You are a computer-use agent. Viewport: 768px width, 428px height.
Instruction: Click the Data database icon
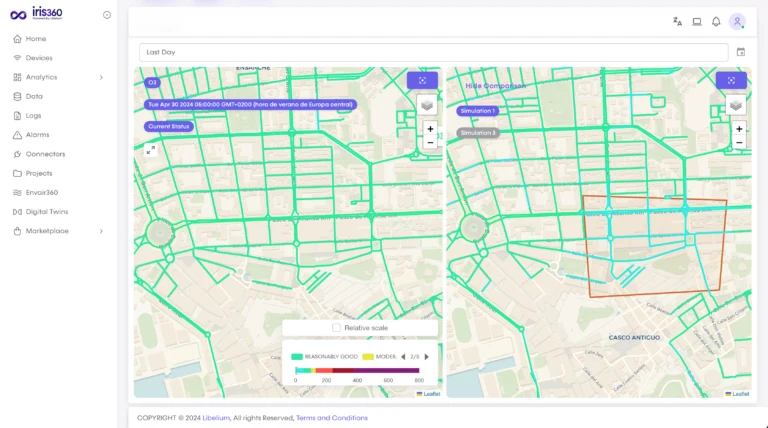[17, 96]
